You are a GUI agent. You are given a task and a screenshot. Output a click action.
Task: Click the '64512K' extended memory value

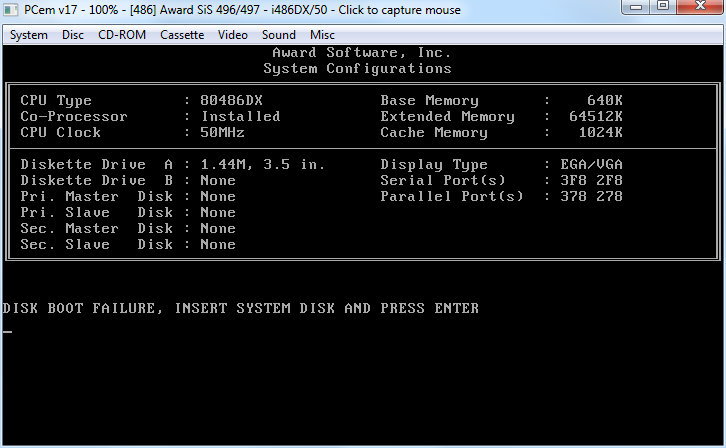click(x=596, y=116)
